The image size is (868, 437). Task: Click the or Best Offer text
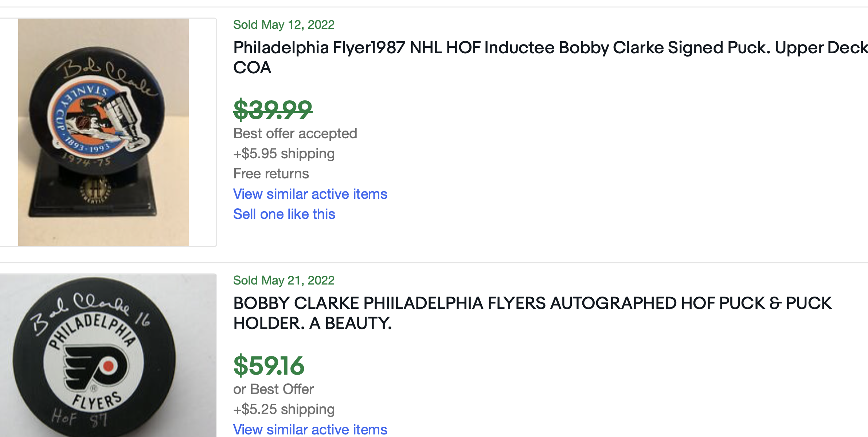[273, 389]
